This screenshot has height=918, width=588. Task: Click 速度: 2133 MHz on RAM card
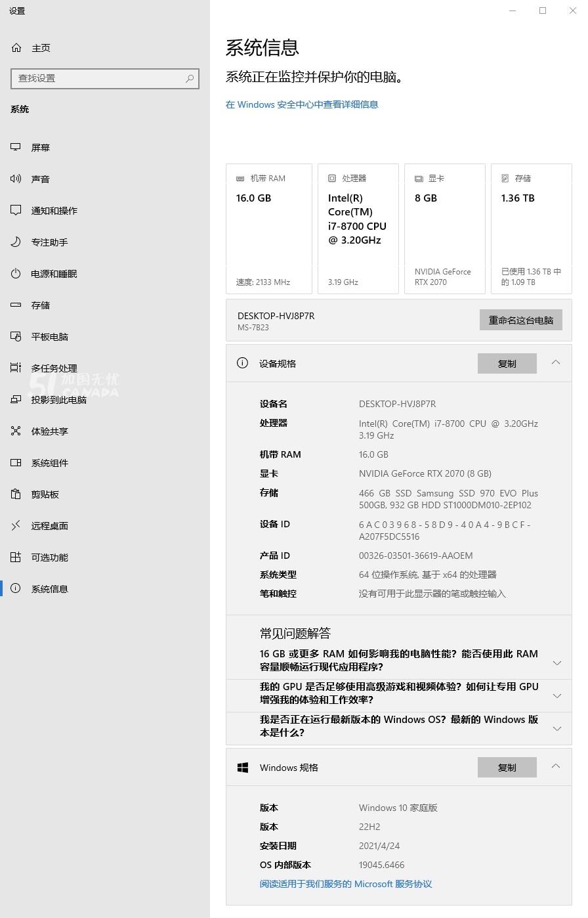[x=262, y=282]
